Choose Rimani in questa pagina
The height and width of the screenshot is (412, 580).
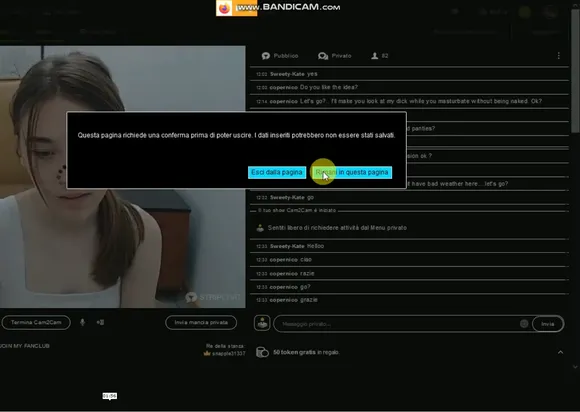tap(352, 172)
